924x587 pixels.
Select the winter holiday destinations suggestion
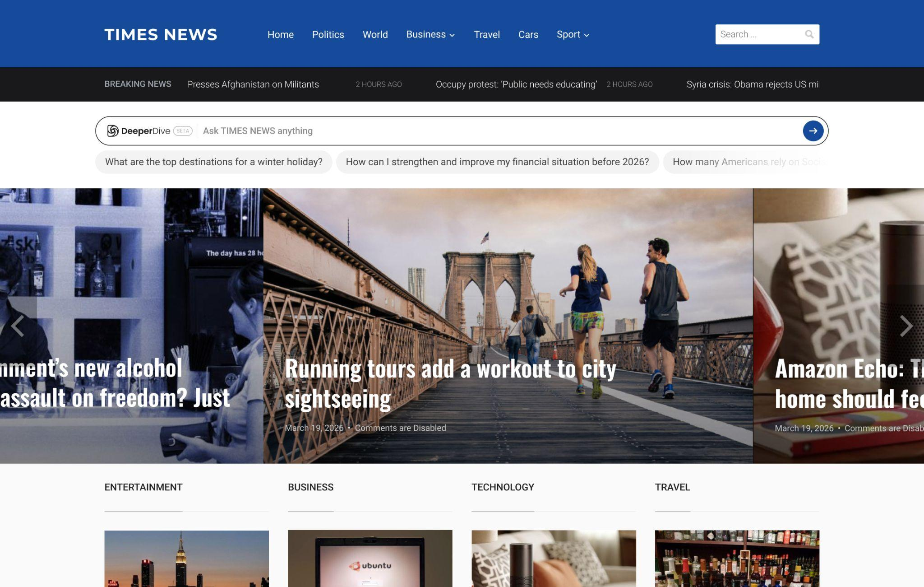tap(213, 162)
